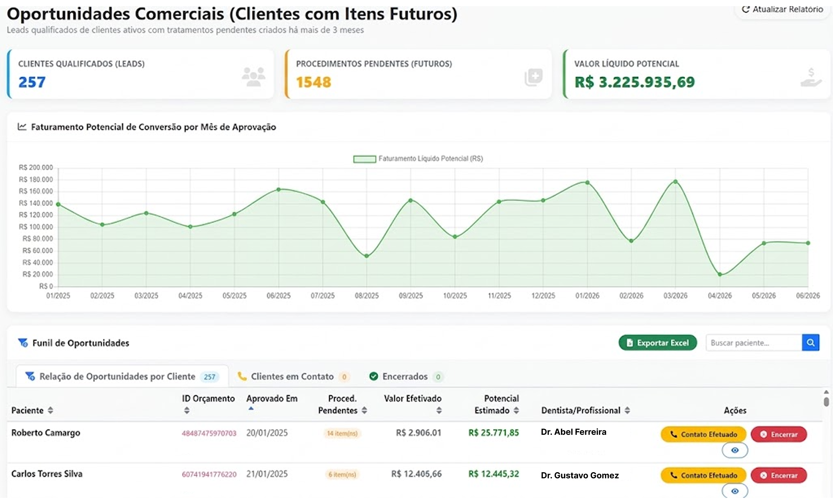
Task: Click the hand-dollar icon in Valor Líquido card
Action: click(811, 77)
